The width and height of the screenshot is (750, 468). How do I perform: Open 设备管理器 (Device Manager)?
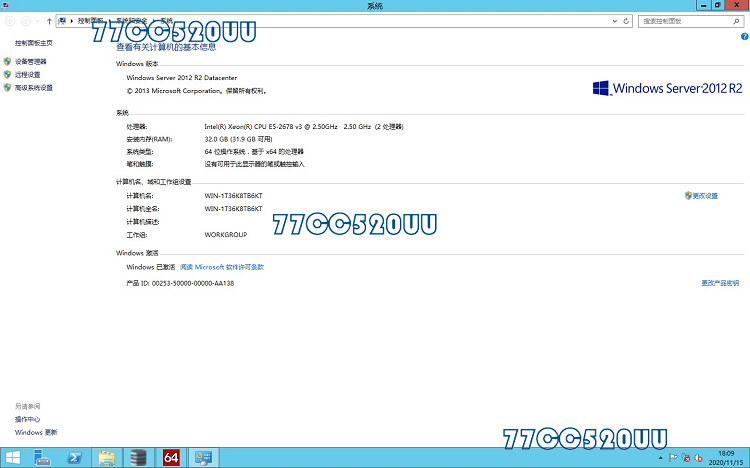31,61
